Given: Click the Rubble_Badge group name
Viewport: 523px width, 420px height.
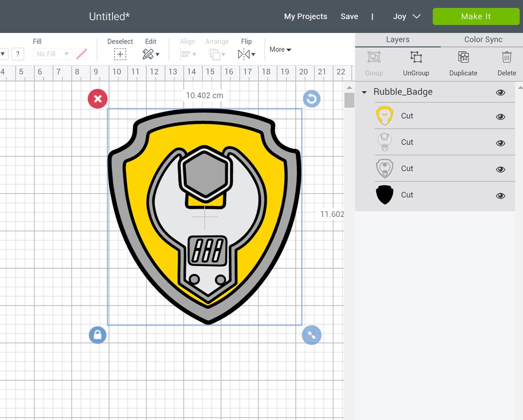Looking at the screenshot, I should [403, 92].
